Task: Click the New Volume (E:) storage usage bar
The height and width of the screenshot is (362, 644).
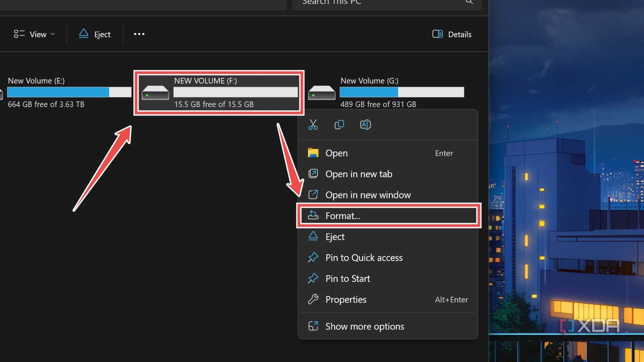Action: tap(69, 92)
